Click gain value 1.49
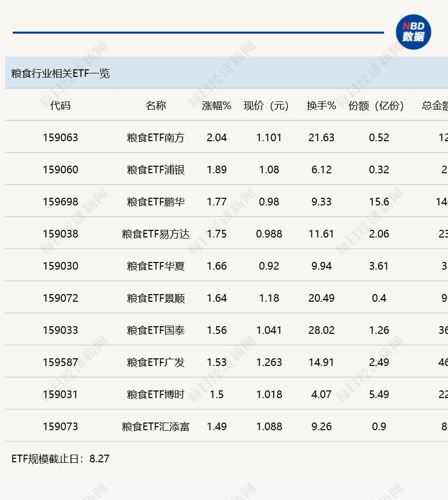448x500 pixels. (217, 427)
